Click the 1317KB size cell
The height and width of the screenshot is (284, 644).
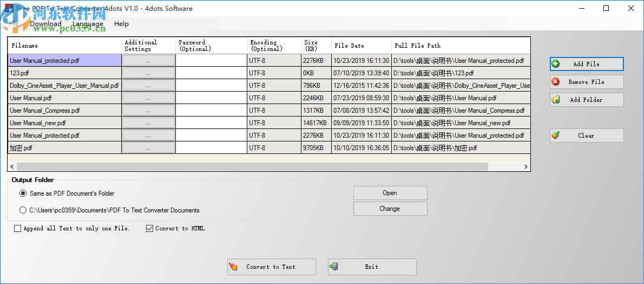(x=316, y=111)
